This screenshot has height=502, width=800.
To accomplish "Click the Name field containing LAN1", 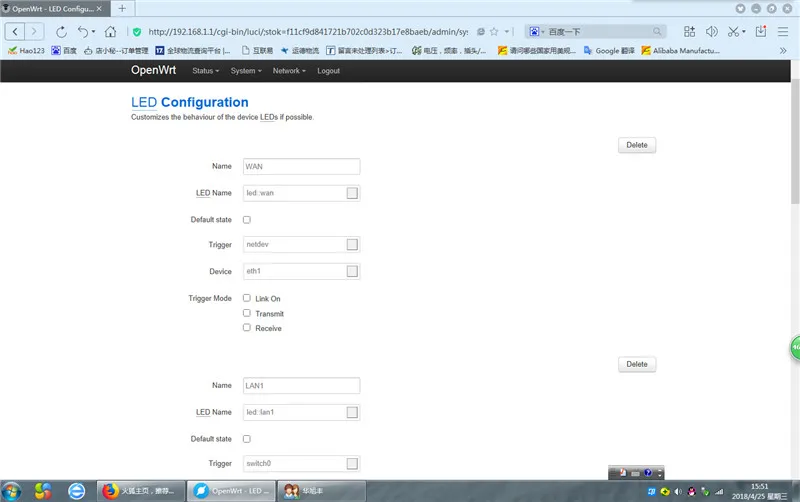I will [302, 386].
